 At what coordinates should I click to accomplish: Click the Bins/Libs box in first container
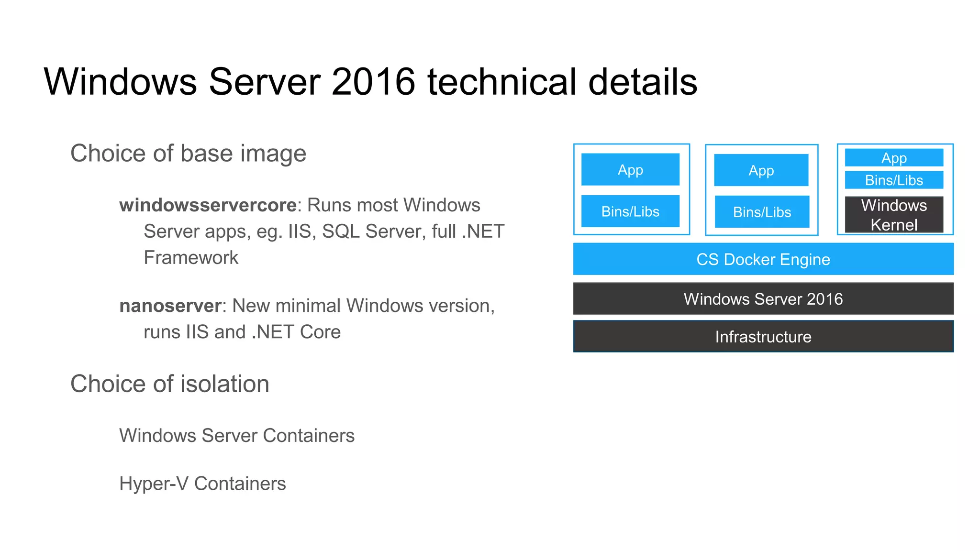tap(630, 211)
